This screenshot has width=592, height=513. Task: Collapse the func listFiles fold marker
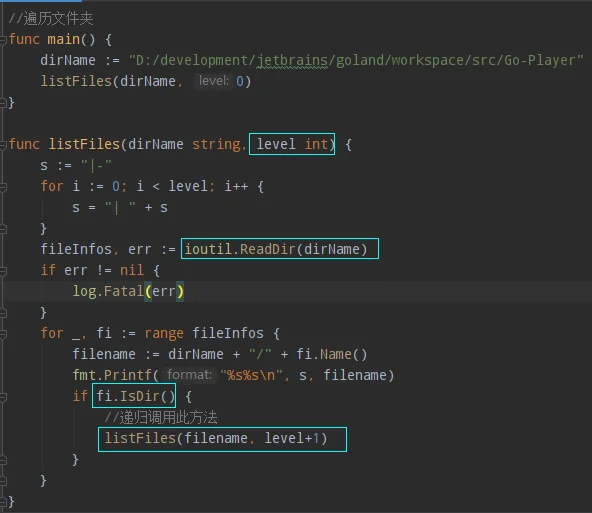[x=3, y=145]
